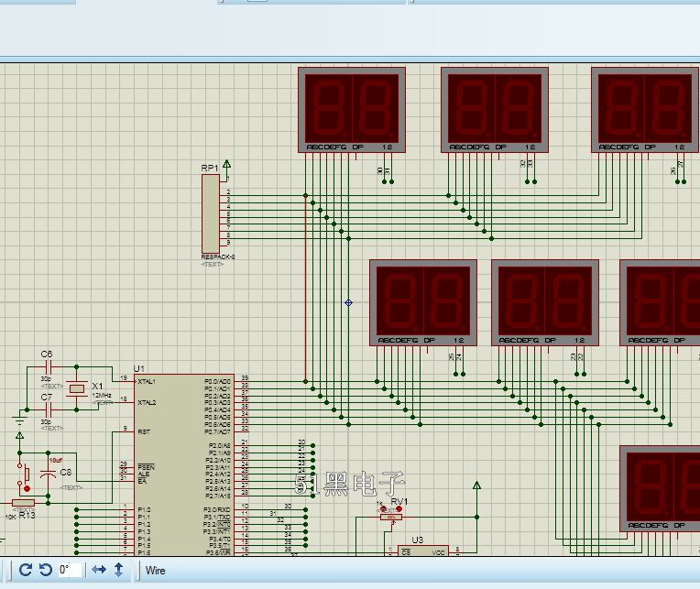Click the P0.0/AD0 pin label on U1
This screenshot has height=589, width=700.
(217, 381)
